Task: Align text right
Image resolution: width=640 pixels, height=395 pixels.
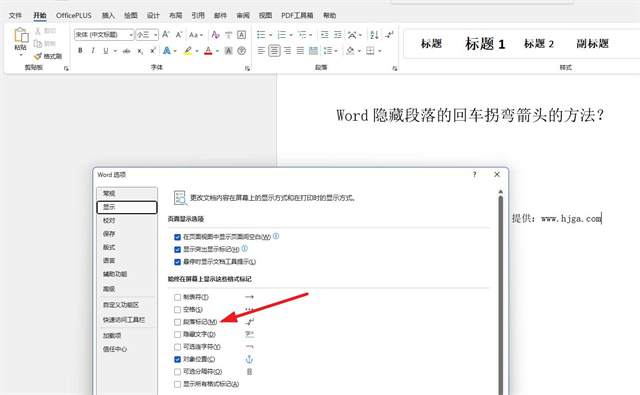Action: (287, 51)
